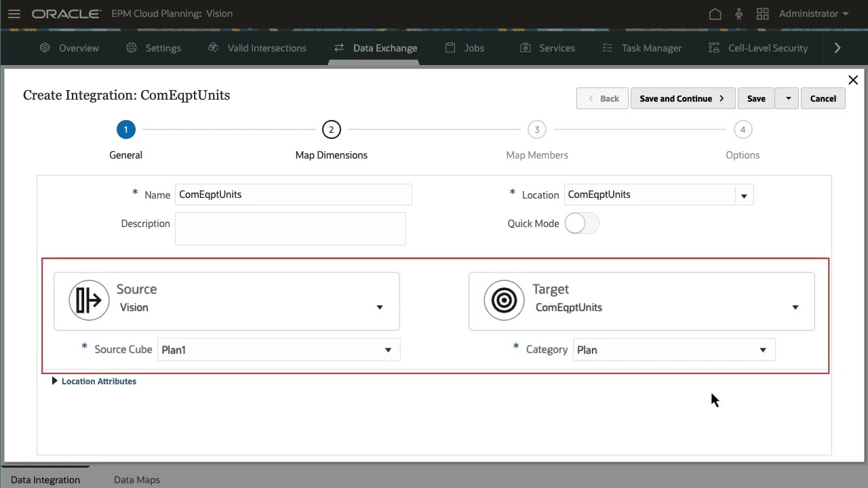Click the Location text field
Image resolution: width=868 pixels, height=488 pixels.
click(650, 195)
